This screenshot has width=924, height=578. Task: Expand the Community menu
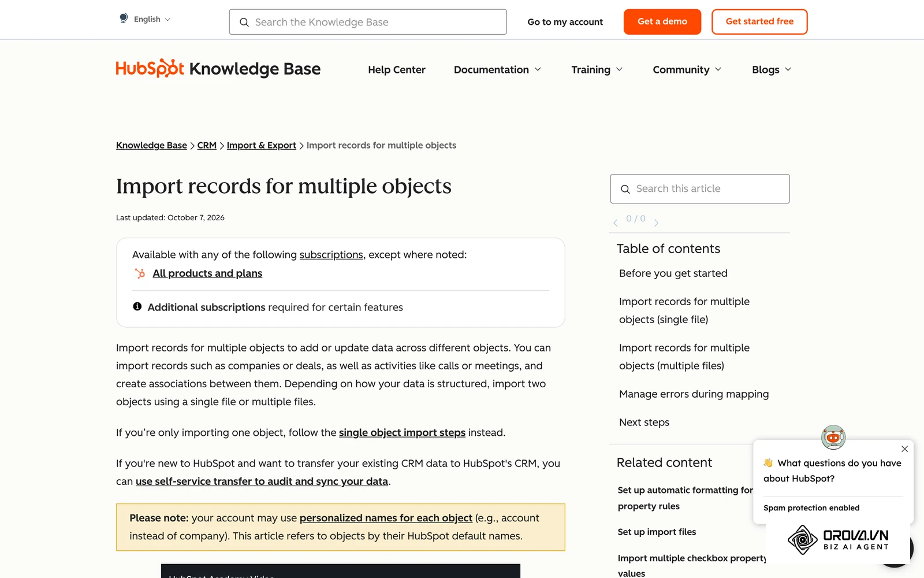tap(687, 69)
